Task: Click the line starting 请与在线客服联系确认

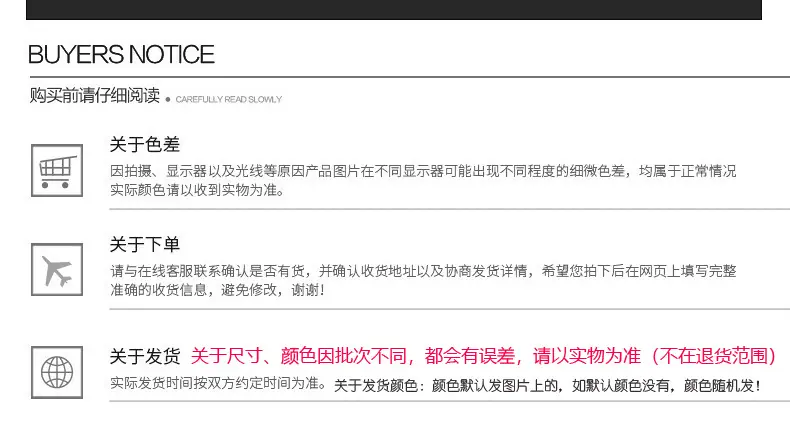Action: (423, 271)
